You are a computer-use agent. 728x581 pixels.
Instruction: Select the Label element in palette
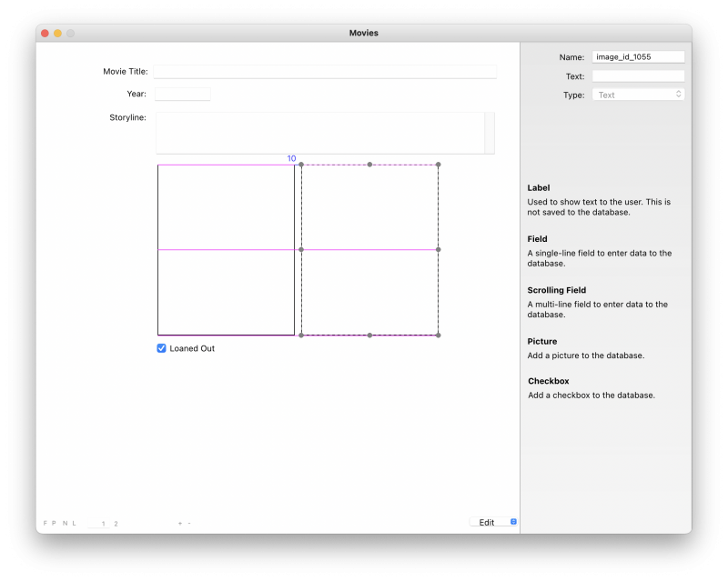pyautogui.click(x=538, y=188)
